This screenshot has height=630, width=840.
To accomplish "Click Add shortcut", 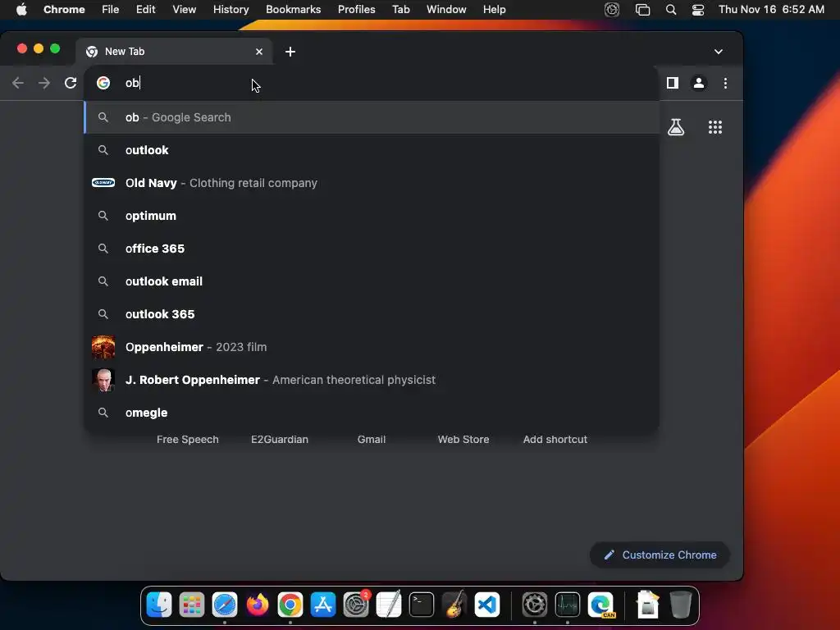I will (x=555, y=440).
